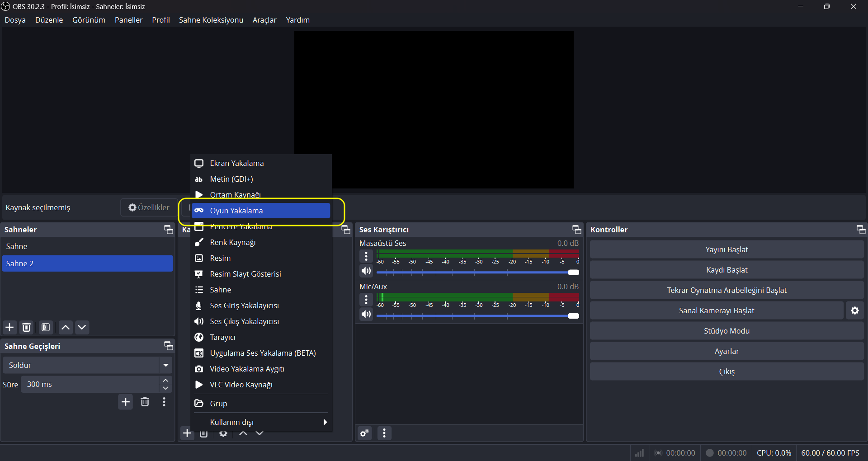Click Kaydı Başlat button
Viewport: 868px width, 461px height.
(x=726, y=270)
